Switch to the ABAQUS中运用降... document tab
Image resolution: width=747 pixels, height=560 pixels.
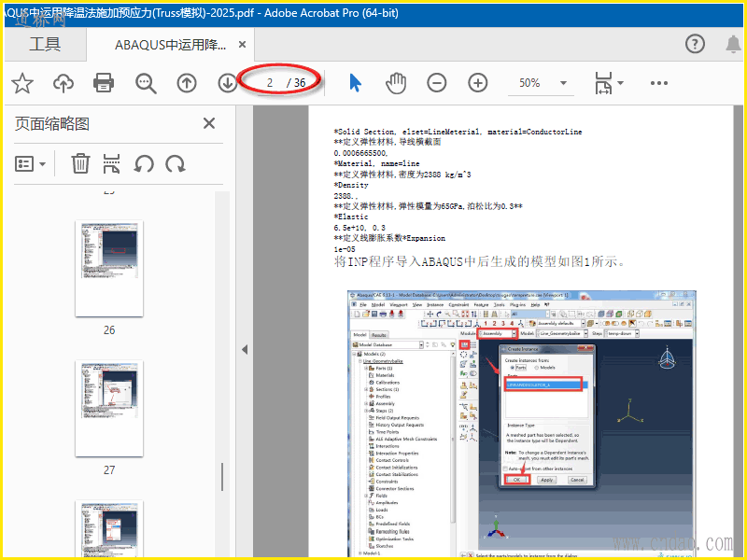point(170,45)
